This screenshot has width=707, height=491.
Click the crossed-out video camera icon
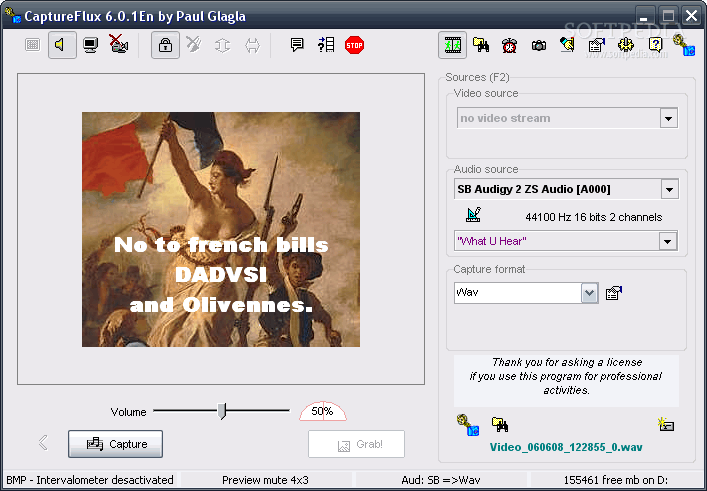pyautogui.click(x=119, y=44)
